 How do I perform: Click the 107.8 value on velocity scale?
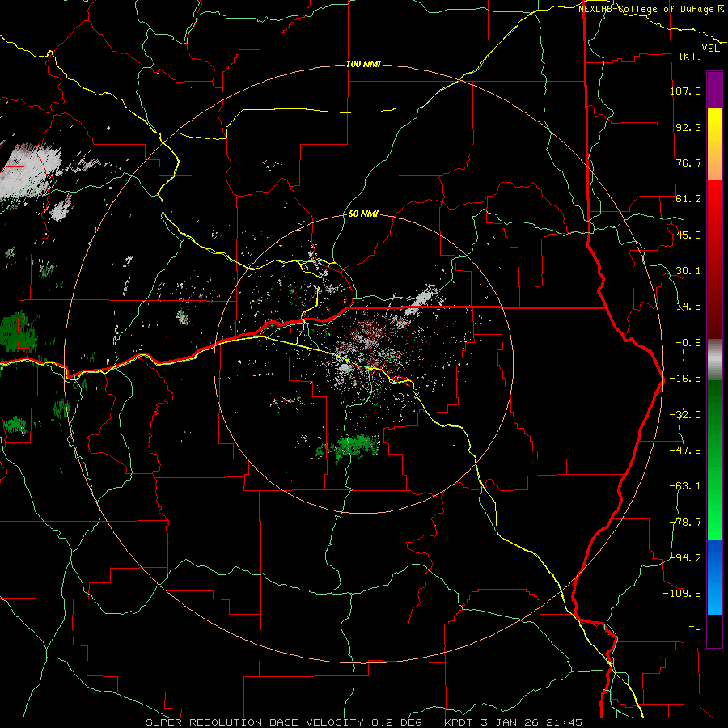[x=685, y=91]
